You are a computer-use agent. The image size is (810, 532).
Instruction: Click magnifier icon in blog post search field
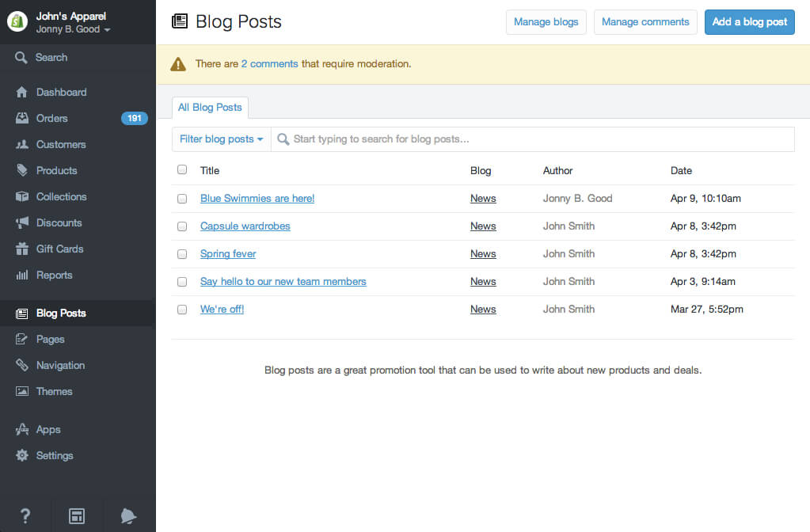pyautogui.click(x=283, y=139)
